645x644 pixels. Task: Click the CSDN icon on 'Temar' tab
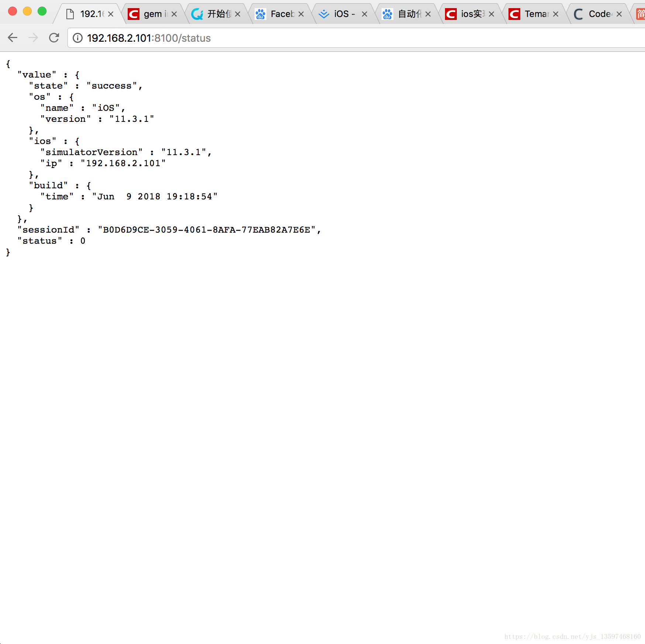tap(514, 14)
